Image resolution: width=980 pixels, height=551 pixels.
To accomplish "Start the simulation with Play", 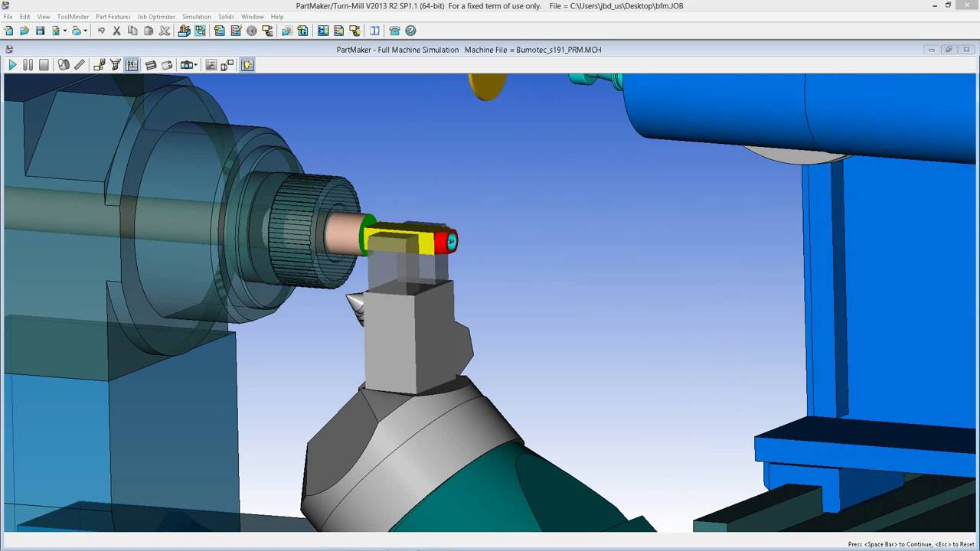I will point(12,65).
